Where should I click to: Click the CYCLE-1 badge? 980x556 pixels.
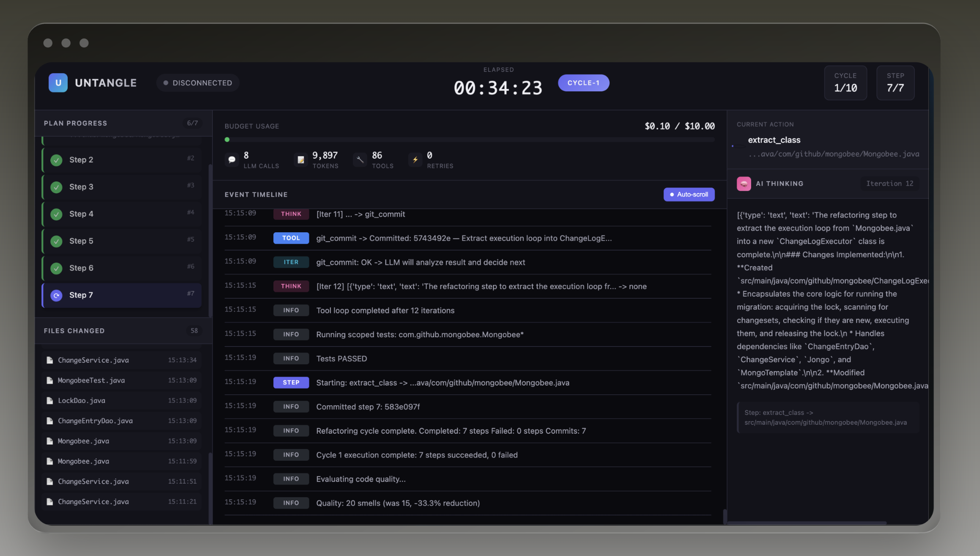pos(583,83)
